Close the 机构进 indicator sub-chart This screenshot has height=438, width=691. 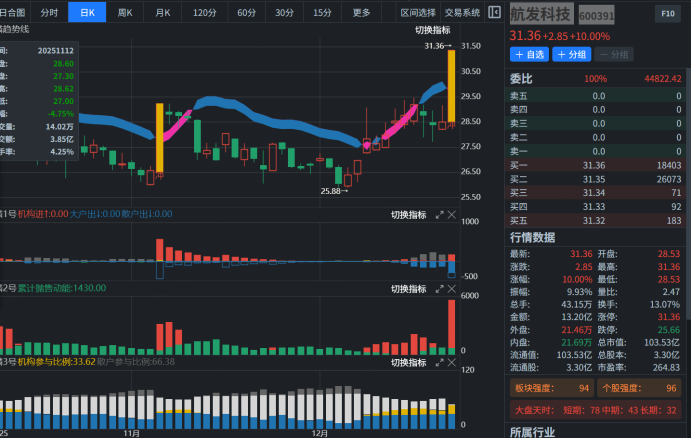click(x=451, y=215)
